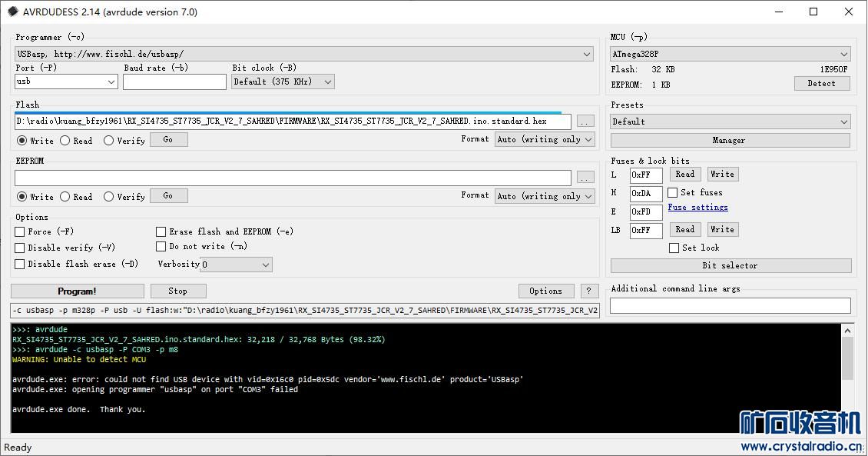Select the EEPROM Verify radio button

tap(108, 197)
